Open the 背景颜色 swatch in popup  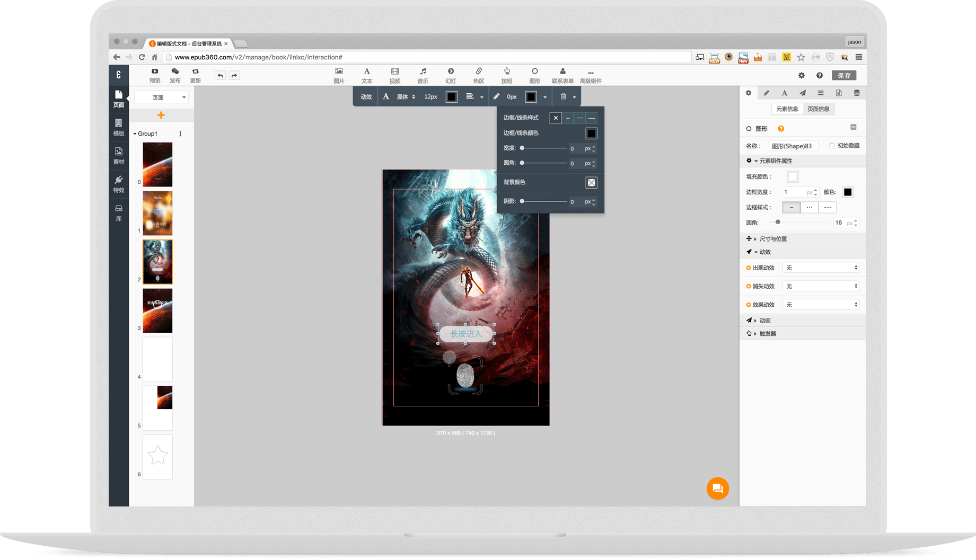[591, 183]
